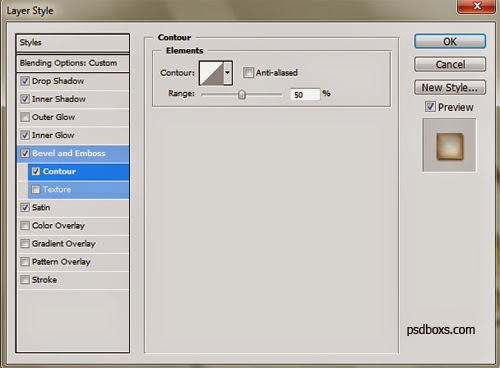Image resolution: width=500 pixels, height=368 pixels.
Task: Select the Contour label
Action: tap(59, 171)
